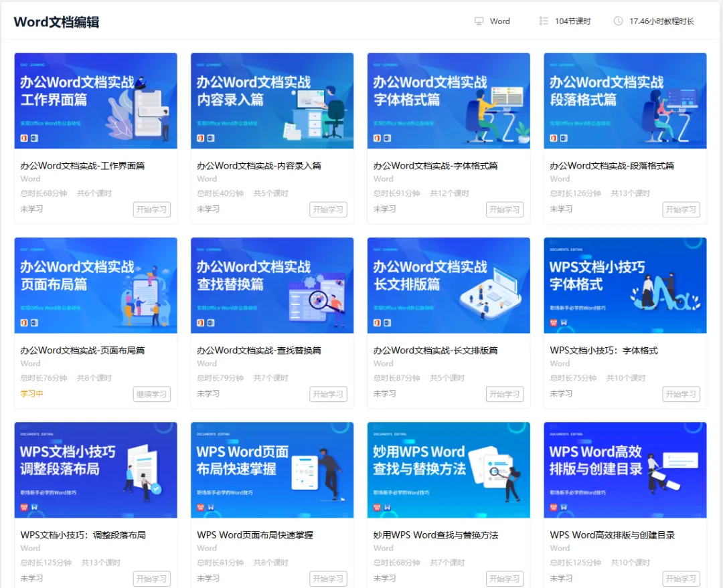Click the 104节课时 lesson count
The height and width of the screenshot is (588, 723).
[x=572, y=21]
